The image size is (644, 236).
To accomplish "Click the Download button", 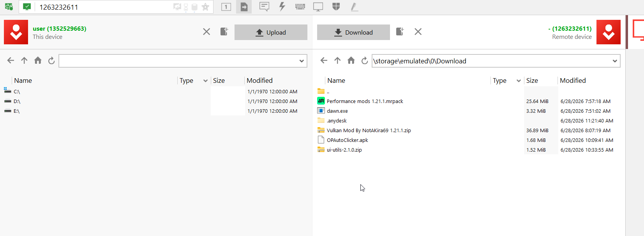I will [x=353, y=32].
